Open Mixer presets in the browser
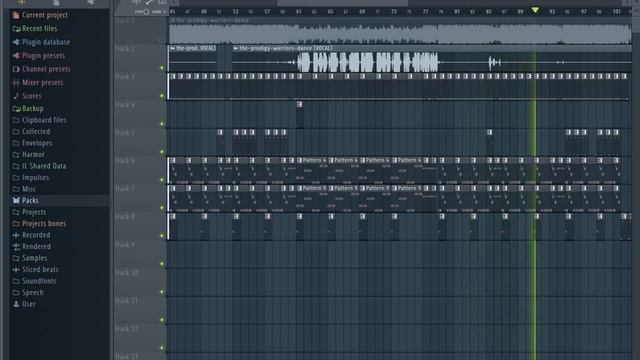 [38, 82]
